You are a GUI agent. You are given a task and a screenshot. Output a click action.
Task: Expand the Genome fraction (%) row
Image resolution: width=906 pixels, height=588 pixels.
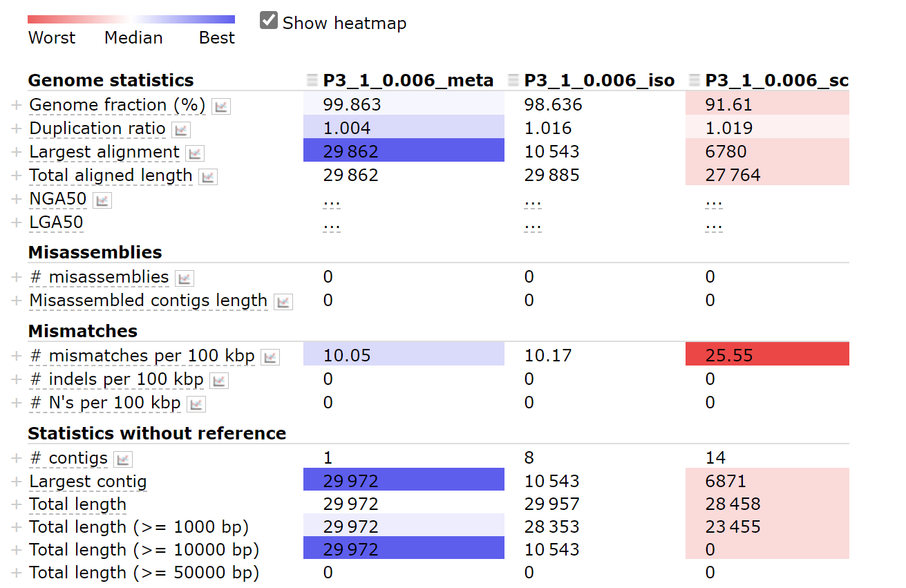click(17, 105)
